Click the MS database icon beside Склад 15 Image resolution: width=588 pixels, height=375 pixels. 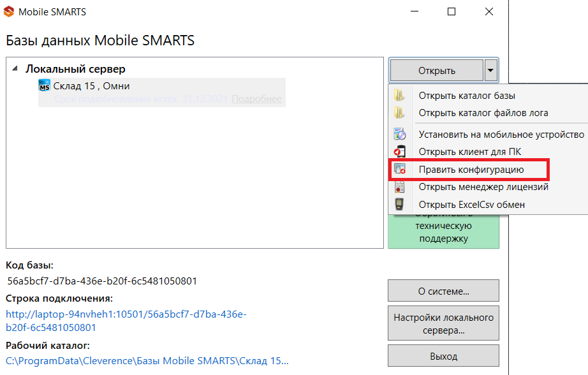point(44,85)
